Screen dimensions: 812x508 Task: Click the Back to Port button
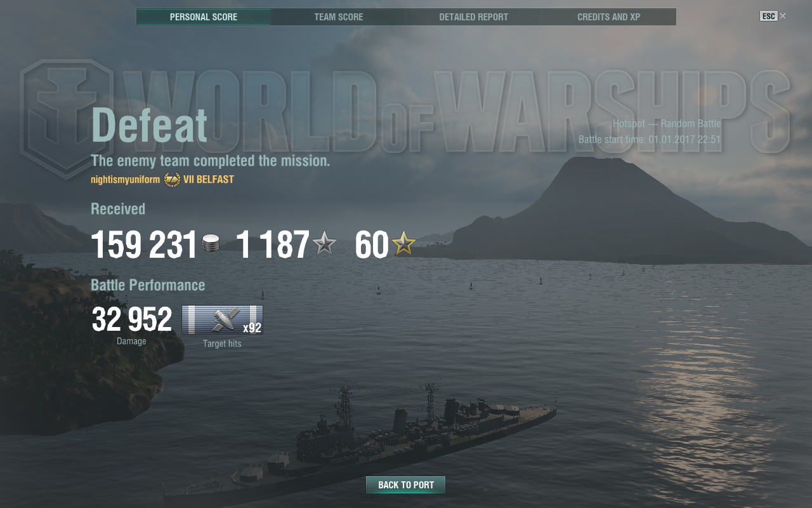tap(406, 485)
